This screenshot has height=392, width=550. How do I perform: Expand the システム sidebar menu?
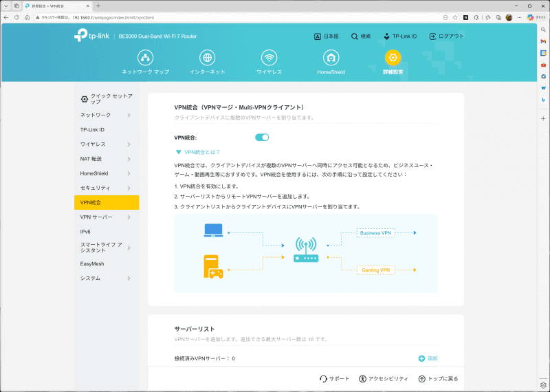[x=107, y=279]
